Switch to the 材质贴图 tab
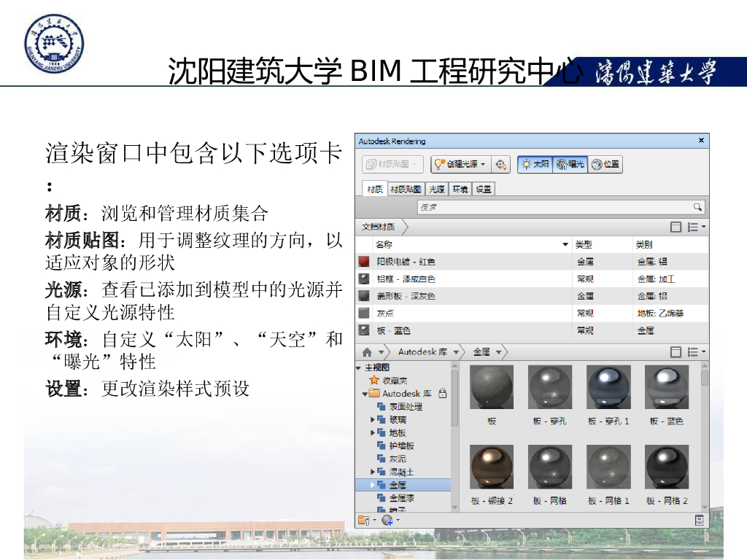747x560 pixels. click(x=406, y=189)
